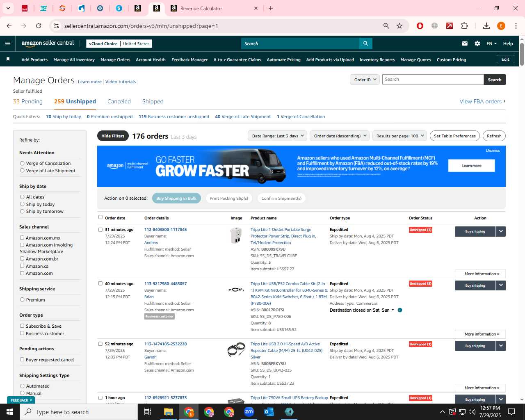The height and width of the screenshot is (420, 525).
Task: Close the FEEDBACK tab with its X
Action: point(31,400)
